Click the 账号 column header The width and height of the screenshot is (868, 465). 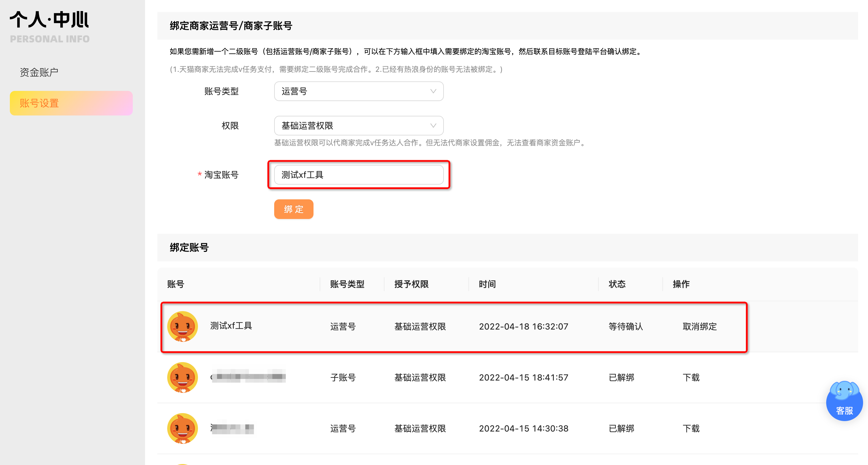pos(176,284)
